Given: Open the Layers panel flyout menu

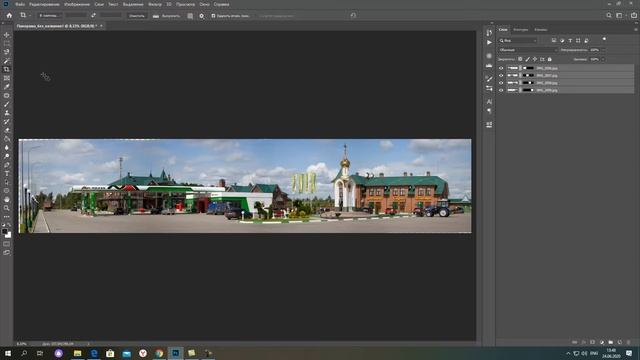Looking at the screenshot, I should coord(636,29).
